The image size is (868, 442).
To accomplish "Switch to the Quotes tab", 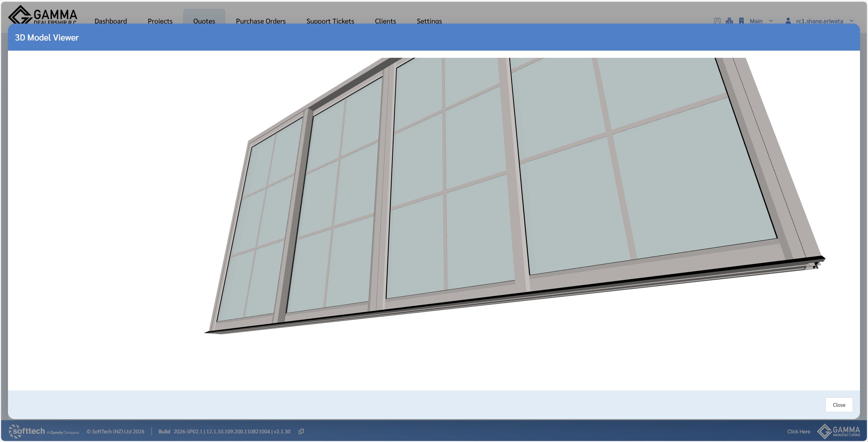I will pyautogui.click(x=204, y=21).
